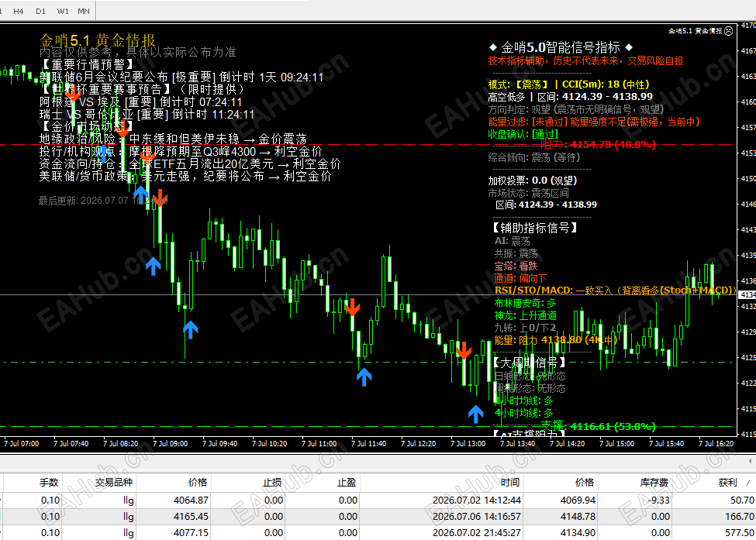Sort by the 价格 header beside 交易品种
This screenshot has height=540, width=756.
pyautogui.click(x=198, y=482)
